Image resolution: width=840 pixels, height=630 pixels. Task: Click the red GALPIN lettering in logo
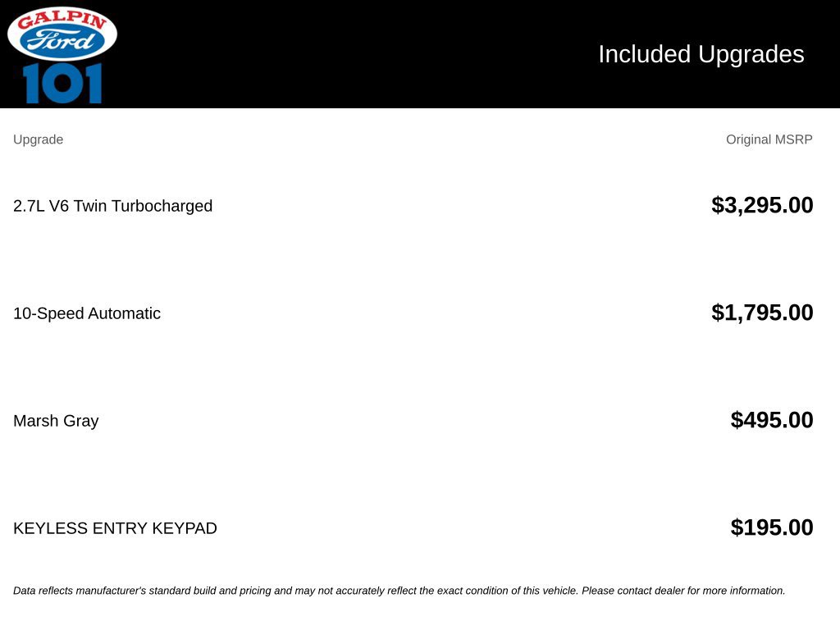pyautogui.click(x=62, y=20)
